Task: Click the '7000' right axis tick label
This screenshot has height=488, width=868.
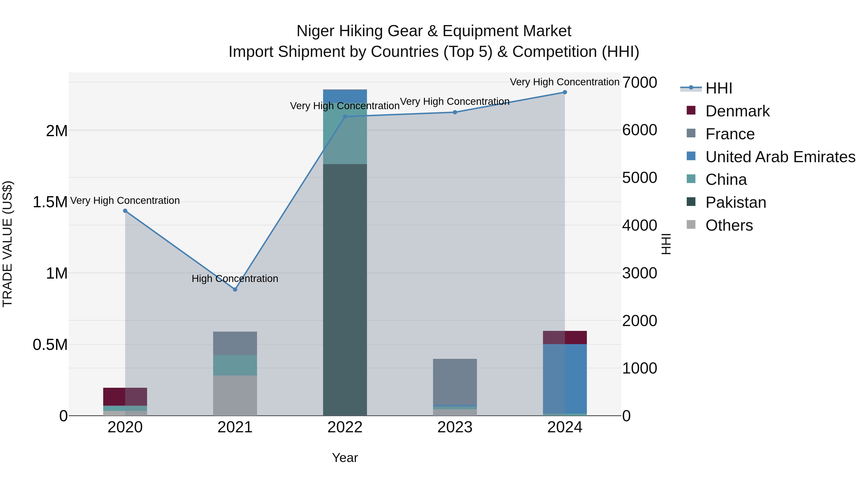Action: 639,82
